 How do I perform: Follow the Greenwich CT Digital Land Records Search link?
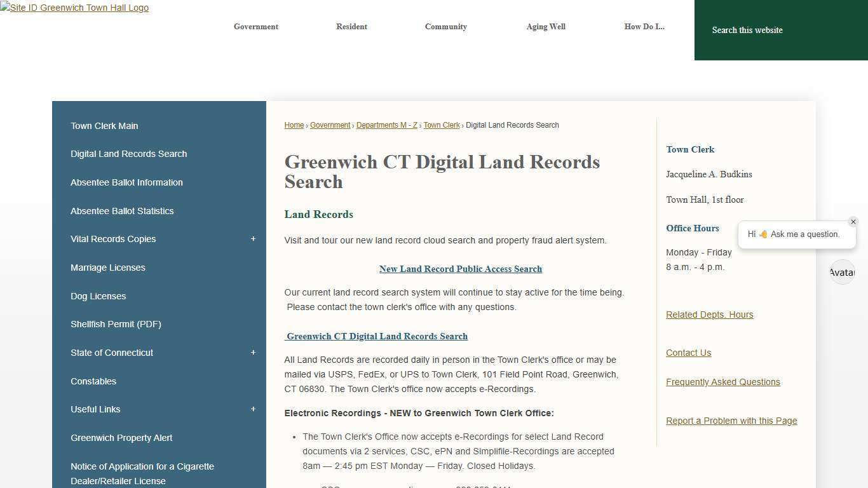click(x=376, y=336)
